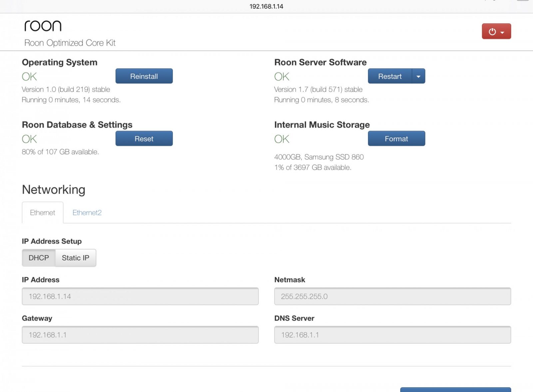Click the Internal Music Storage OK status
The height and width of the screenshot is (392, 533).
(x=282, y=139)
